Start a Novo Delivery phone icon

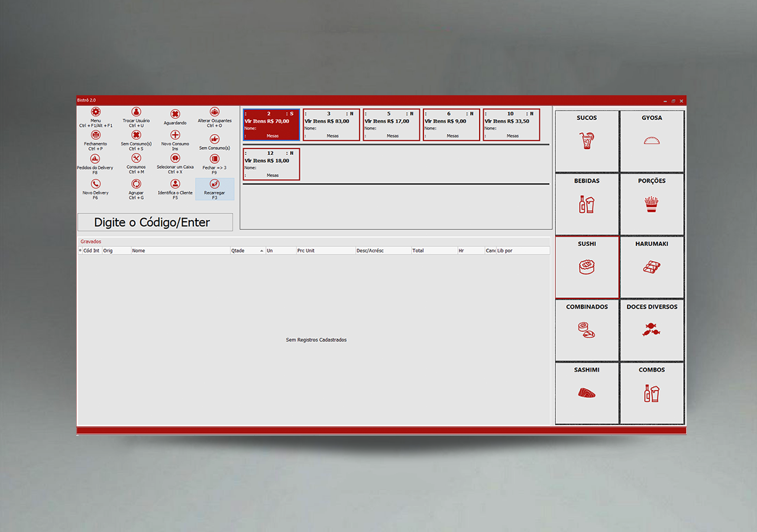(96, 184)
